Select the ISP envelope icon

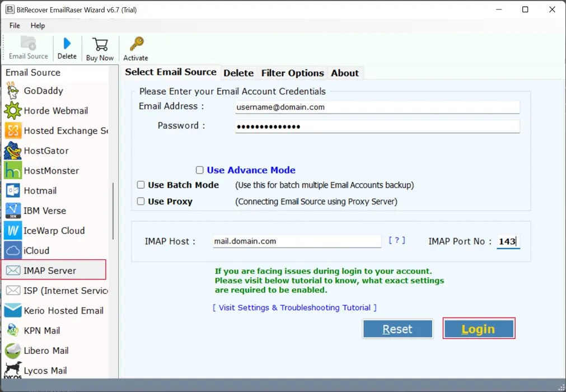point(13,290)
